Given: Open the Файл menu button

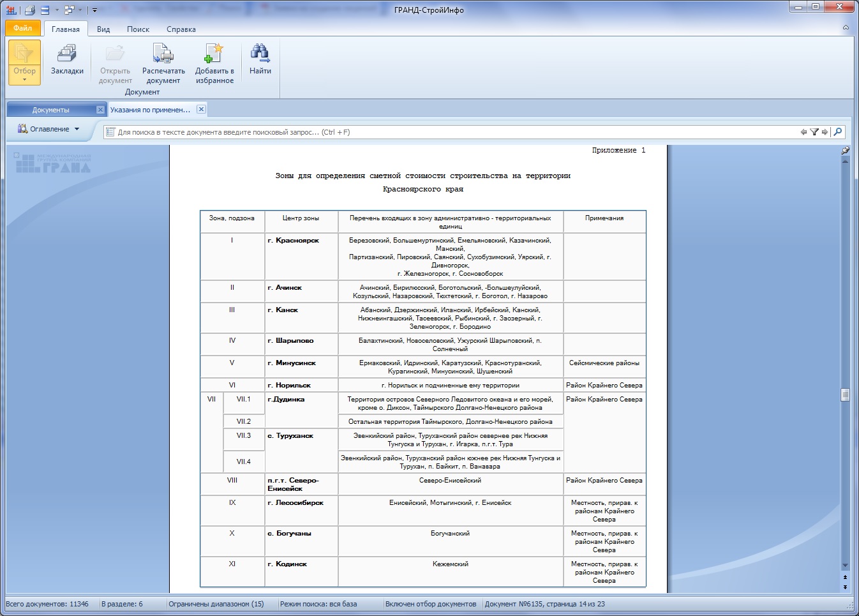Looking at the screenshot, I should [23, 28].
